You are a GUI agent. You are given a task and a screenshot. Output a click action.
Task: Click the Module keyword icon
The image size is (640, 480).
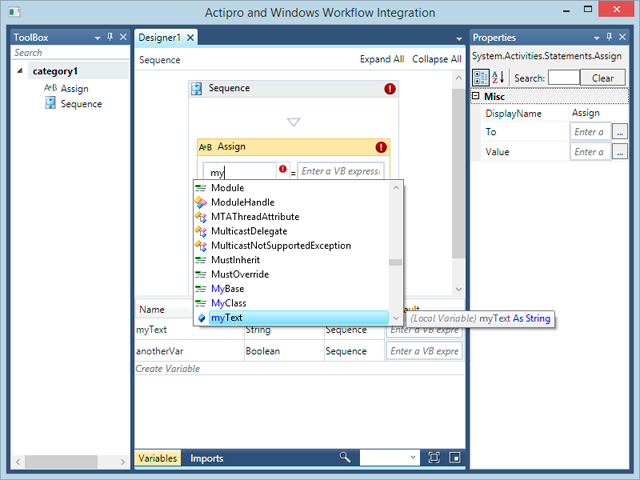coord(200,188)
